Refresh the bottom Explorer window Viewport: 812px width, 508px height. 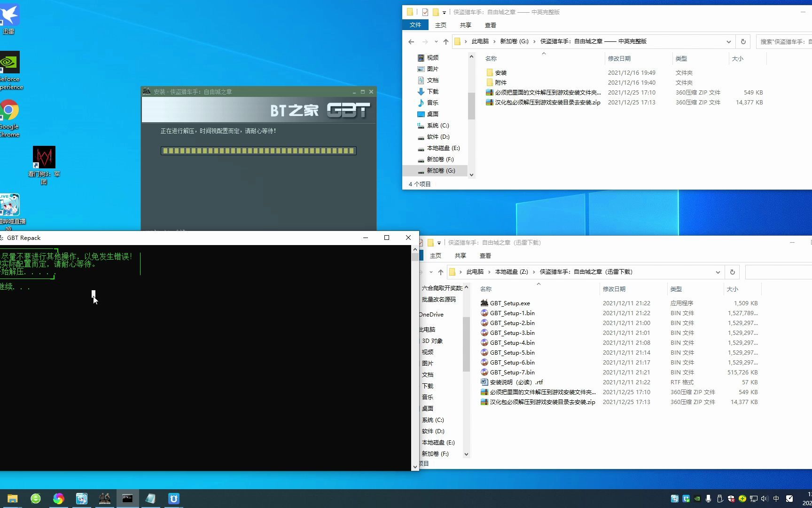(732, 272)
